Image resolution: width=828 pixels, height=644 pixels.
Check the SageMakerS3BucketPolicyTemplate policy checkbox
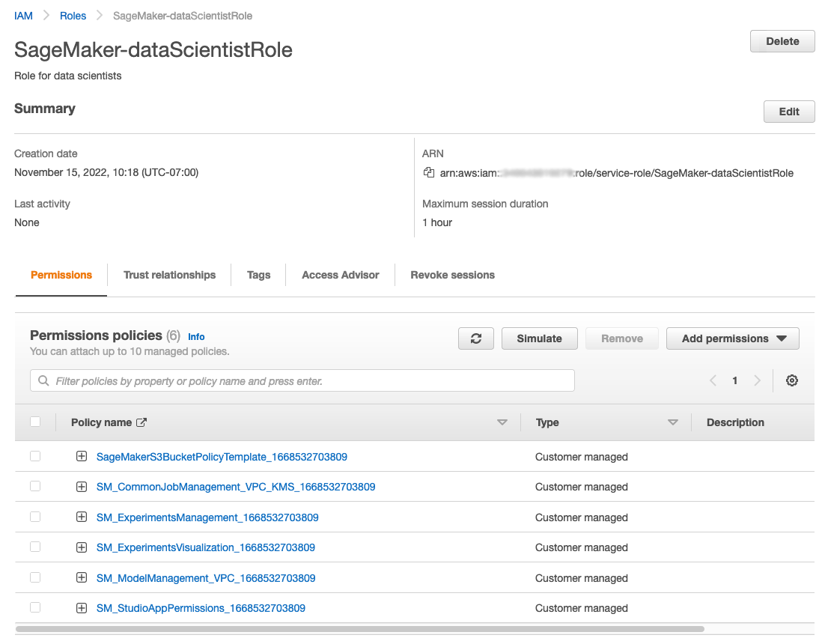pos(35,456)
